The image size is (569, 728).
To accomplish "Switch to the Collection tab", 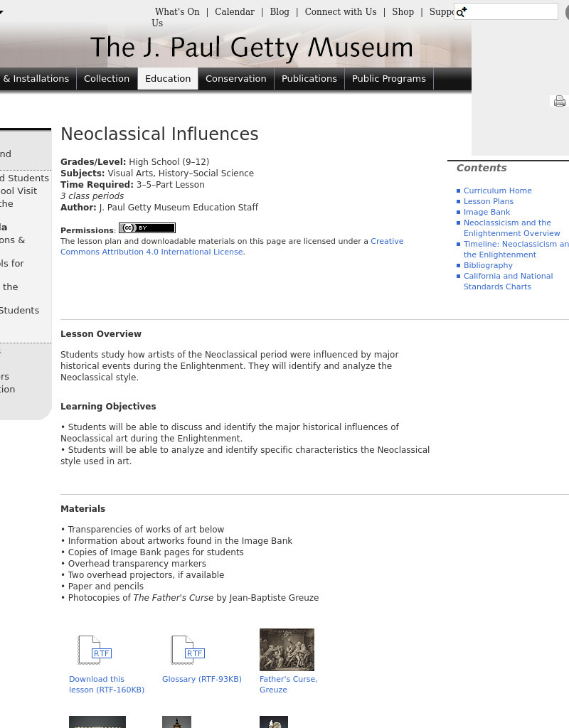I will [107, 78].
